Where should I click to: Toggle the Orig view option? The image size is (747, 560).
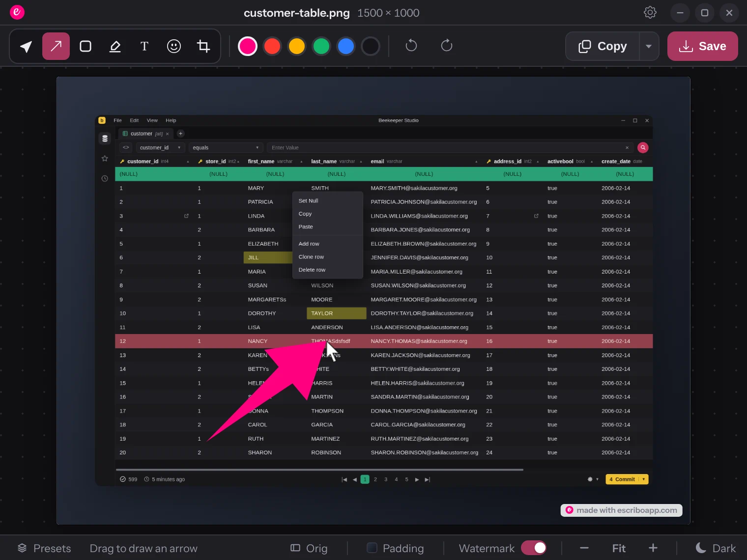[309, 548]
